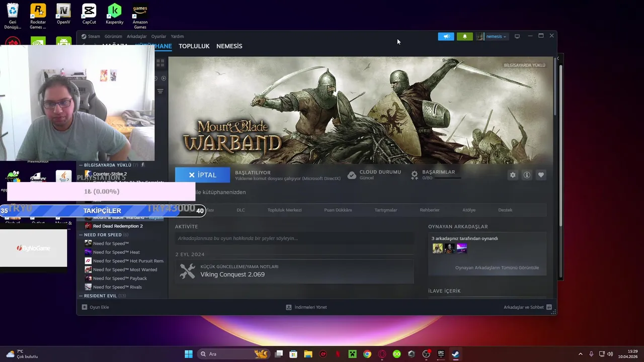Open Google Chrome from taskbar
The width and height of the screenshot is (644, 362).
(367, 354)
